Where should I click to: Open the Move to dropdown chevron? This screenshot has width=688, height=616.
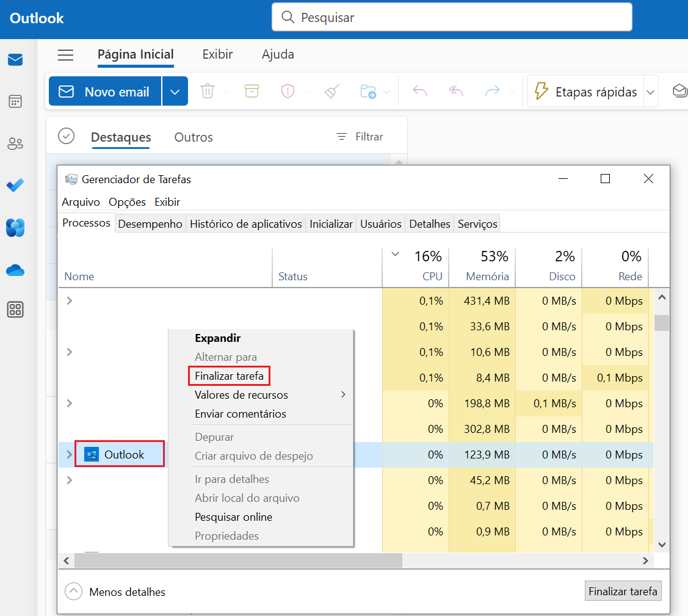(386, 92)
